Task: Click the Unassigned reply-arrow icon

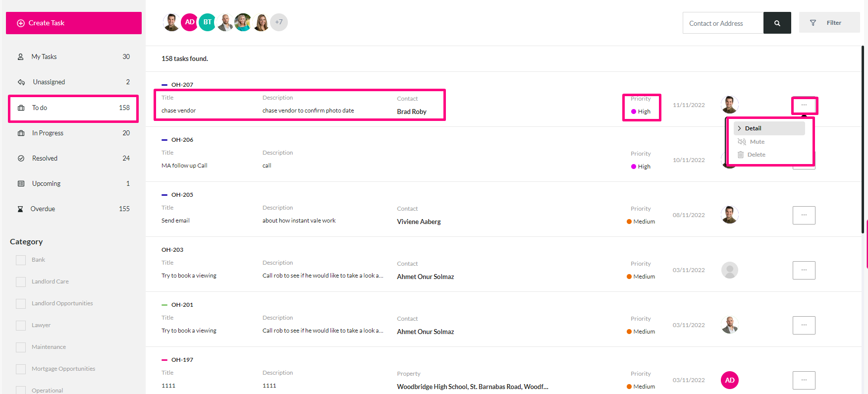Action: (x=21, y=82)
